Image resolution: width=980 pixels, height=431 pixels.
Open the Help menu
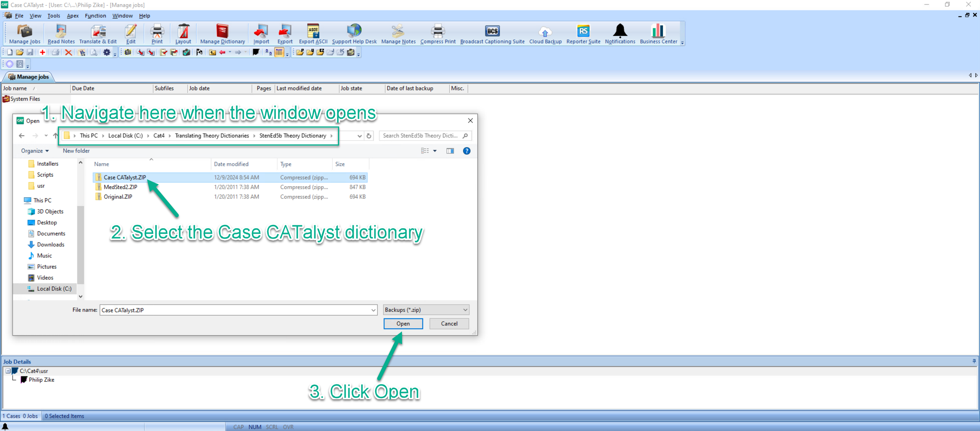pyautogui.click(x=144, y=16)
